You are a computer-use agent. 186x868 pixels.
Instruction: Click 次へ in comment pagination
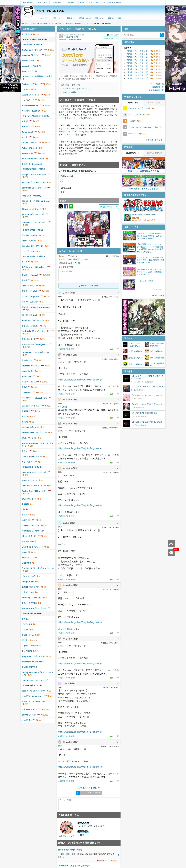[89, 793]
